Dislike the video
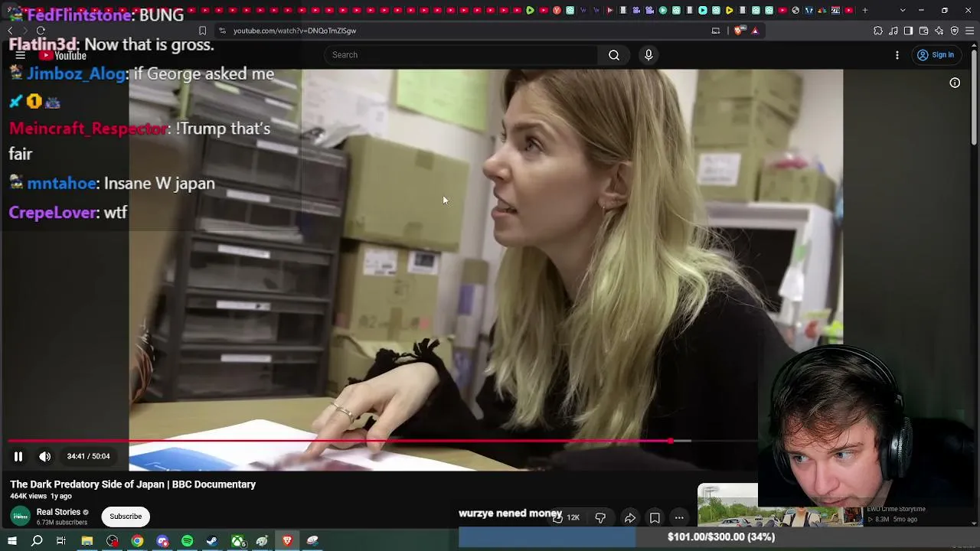Screen dimensions: 980x551 (x=600, y=518)
